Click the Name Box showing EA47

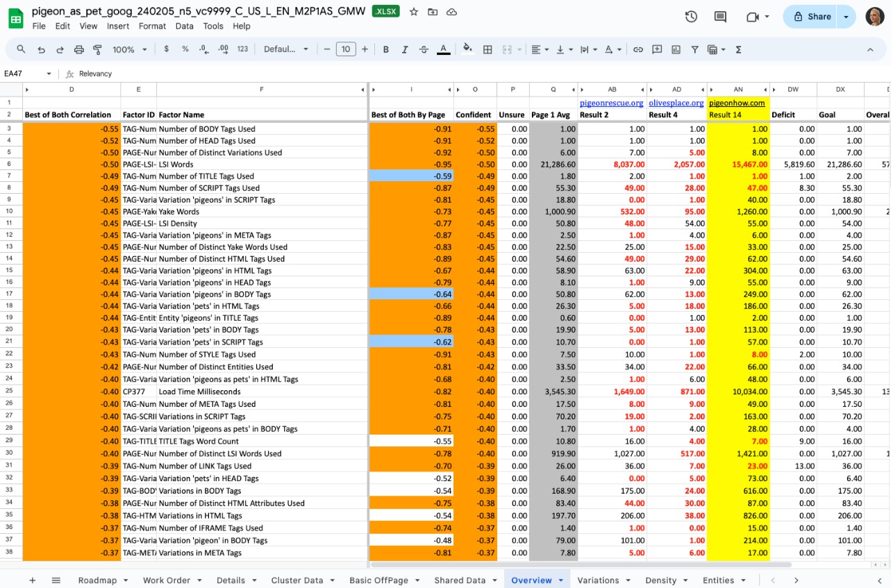28,74
